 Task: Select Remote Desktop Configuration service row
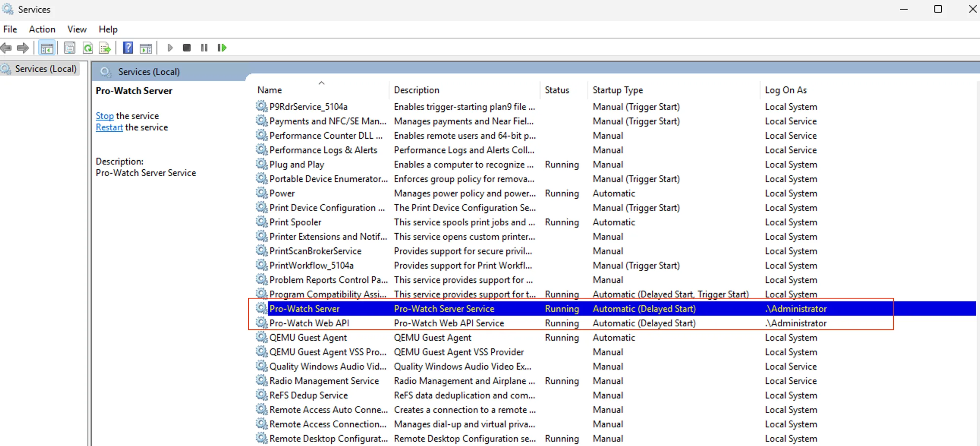coord(615,438)
